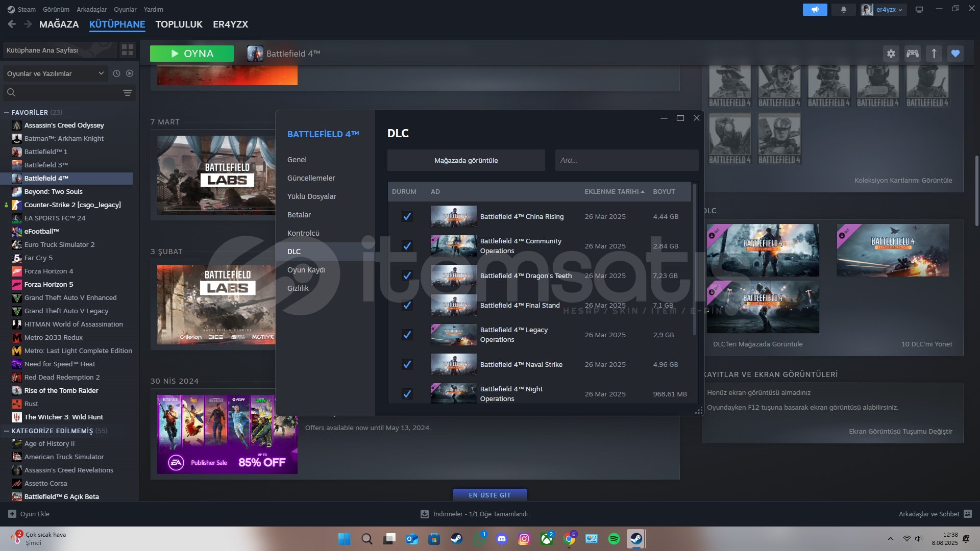Viewport: 980px width, 551px height.
Task: Toggle Battlefield 4 favorite heart
Action: pos(955,54)
